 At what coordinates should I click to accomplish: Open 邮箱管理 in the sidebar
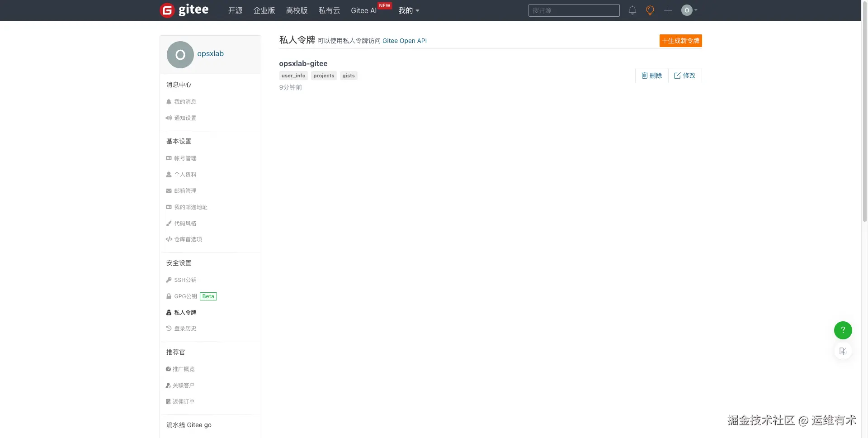pyautogui.click(x=185, y=191)
